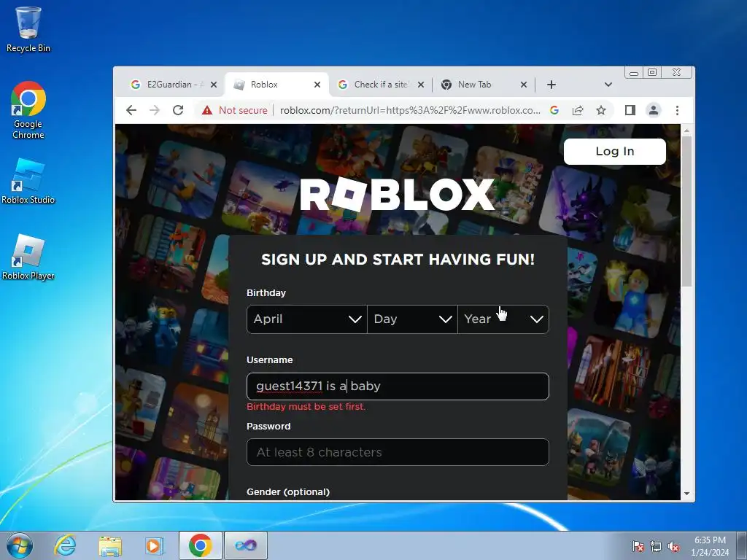Viewport: 747px width, 560px height.
Task: Expand the birthday month dropdown showing April
Action: pos(307,319)
